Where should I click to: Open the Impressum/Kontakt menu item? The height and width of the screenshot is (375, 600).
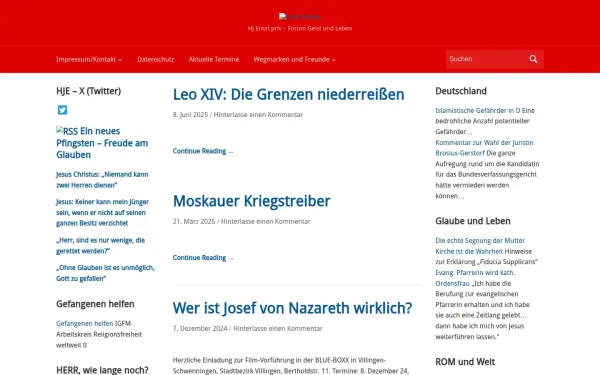(86, 59)
